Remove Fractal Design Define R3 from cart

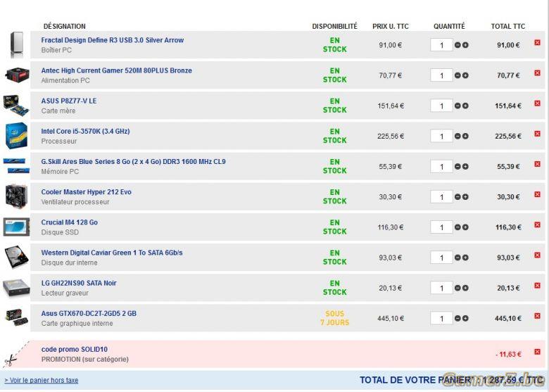click(x=537, y=42)
